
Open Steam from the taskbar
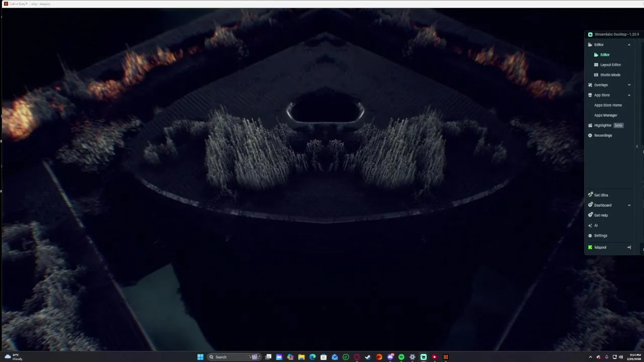tap(368, 357)
